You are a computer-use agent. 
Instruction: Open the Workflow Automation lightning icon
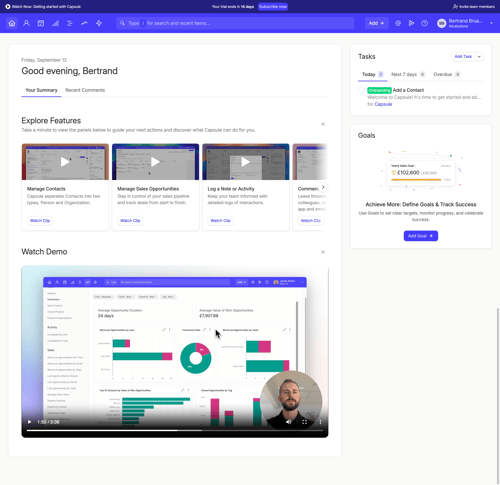(99, 23)
